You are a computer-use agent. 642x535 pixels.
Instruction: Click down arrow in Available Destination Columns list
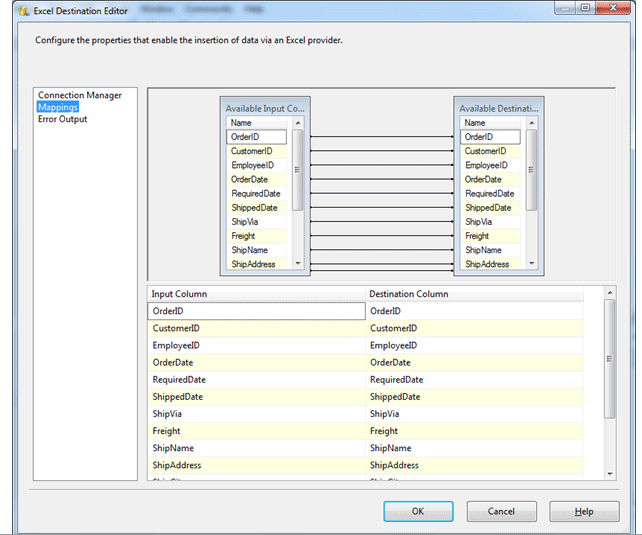(531, 264)
